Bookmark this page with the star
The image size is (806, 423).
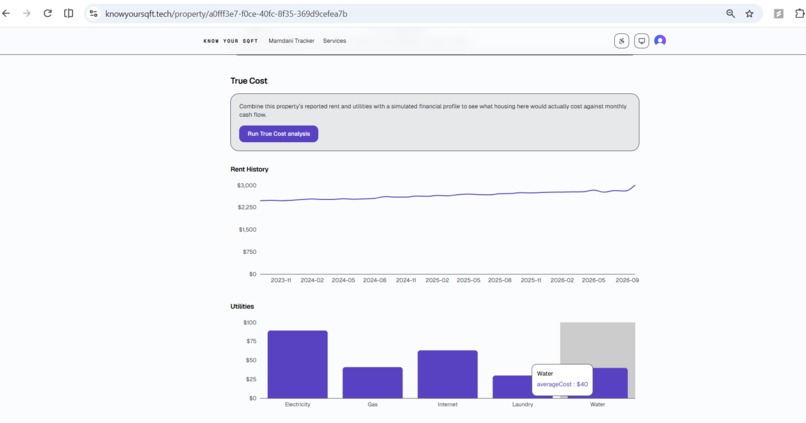(749, 14)
